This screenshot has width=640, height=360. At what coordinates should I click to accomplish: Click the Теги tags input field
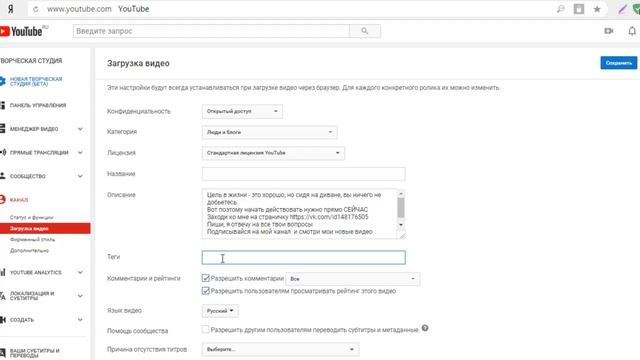303,258
